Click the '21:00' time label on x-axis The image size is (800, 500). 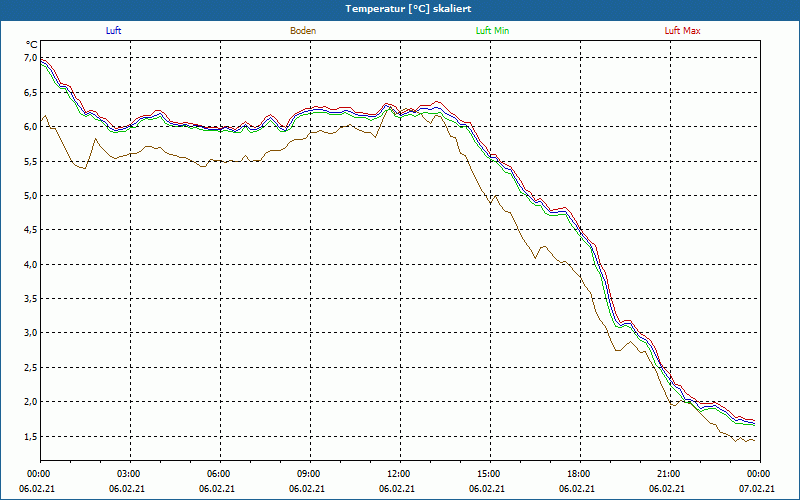667,474
